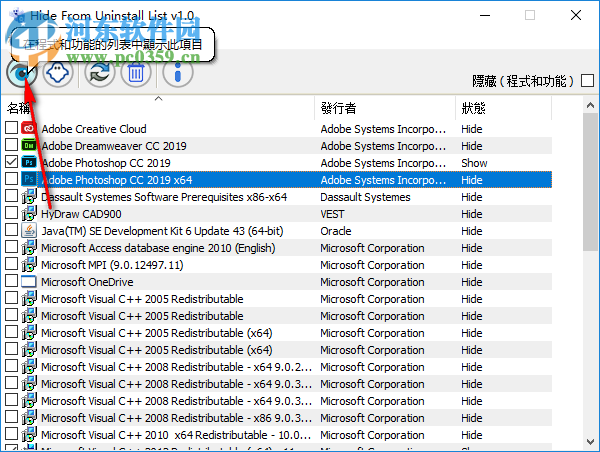Check the HyDraw CAD900 checkbox
600x452 pixels.
11,212
